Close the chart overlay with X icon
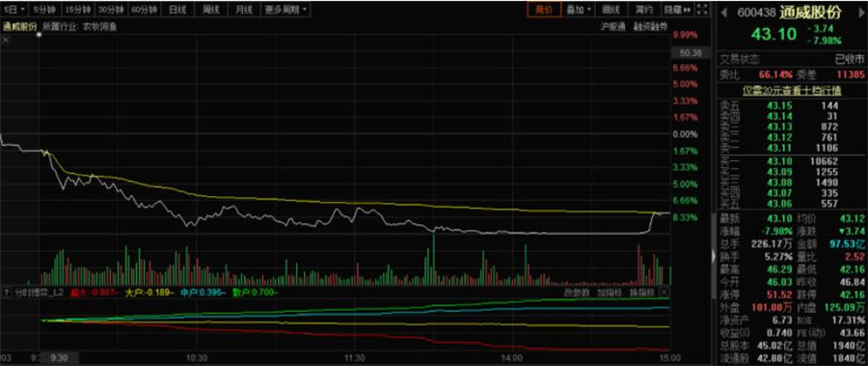The width and height of the screenshot is (868, 366). tap(6, 40)
